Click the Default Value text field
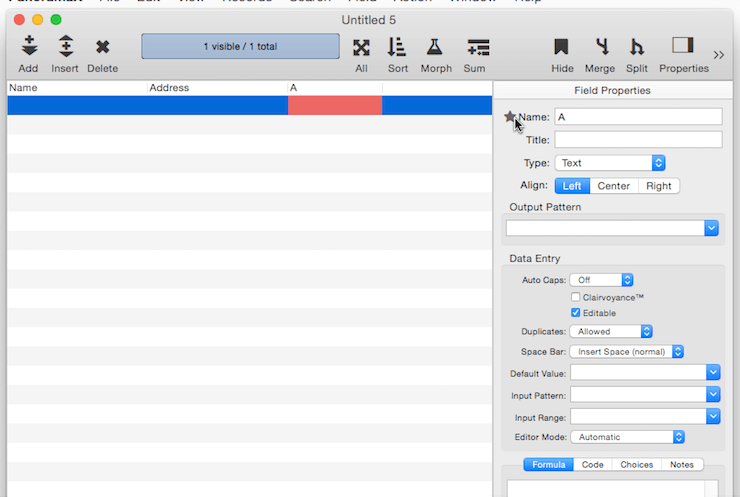 point(638,372)
